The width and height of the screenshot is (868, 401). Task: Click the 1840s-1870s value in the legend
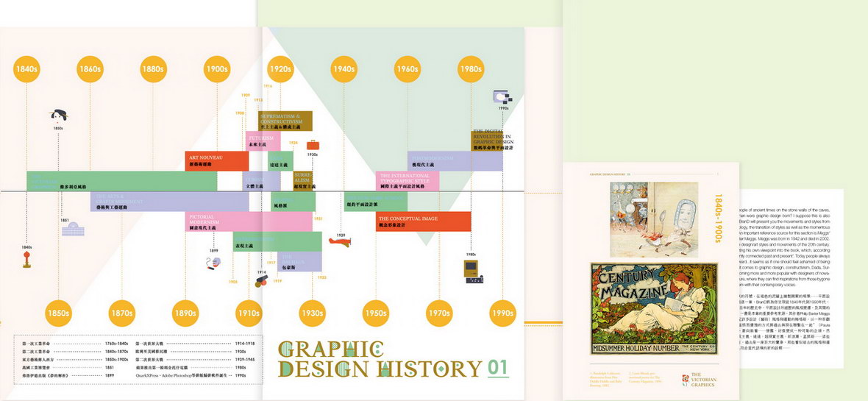116,352
